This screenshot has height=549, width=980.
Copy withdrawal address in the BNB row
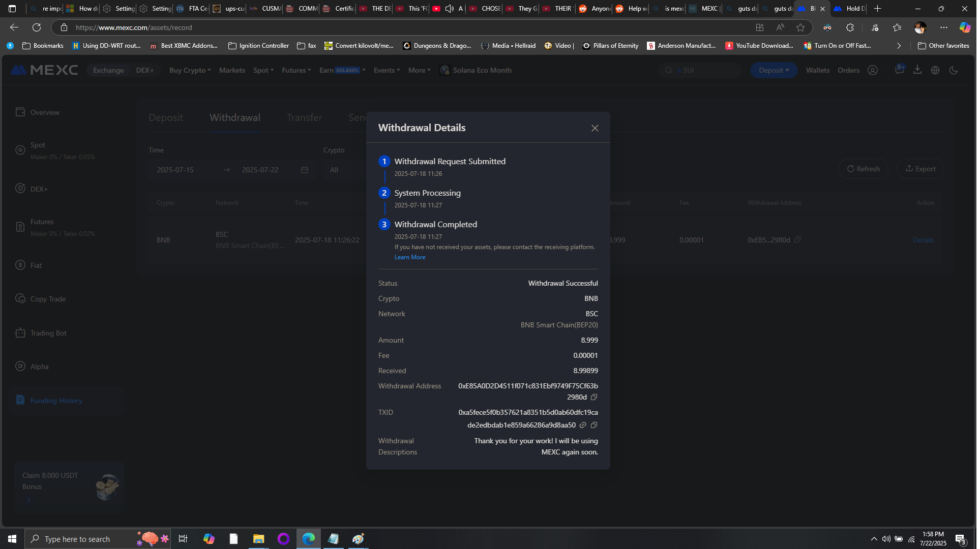(x=797, y=240)
